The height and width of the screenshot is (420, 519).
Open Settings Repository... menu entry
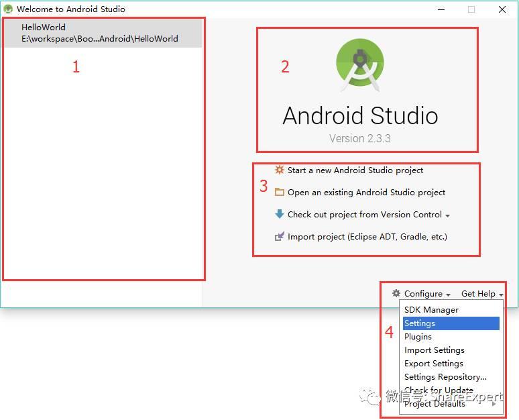pos(451,377)
